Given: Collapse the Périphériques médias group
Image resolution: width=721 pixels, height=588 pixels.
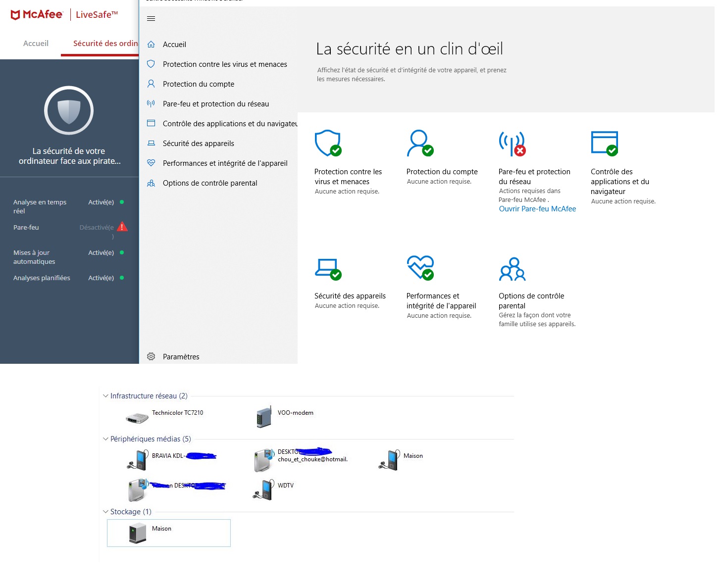Looking at the screenshot, I should (105, 439).
